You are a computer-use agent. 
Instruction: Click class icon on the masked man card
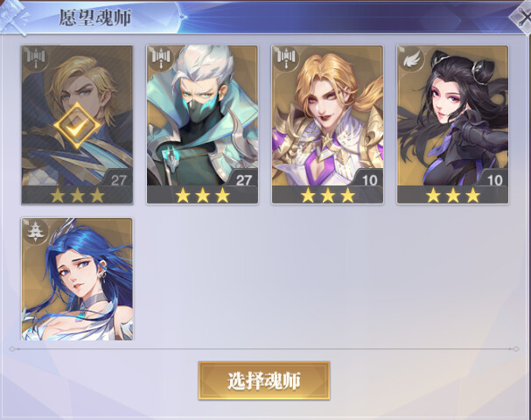(x=161, y=59)
